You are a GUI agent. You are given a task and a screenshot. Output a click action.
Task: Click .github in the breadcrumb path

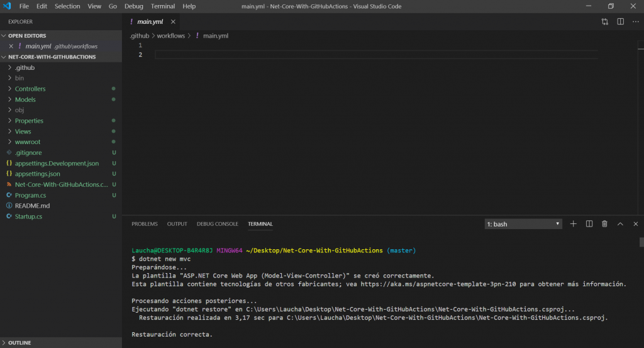140,36
